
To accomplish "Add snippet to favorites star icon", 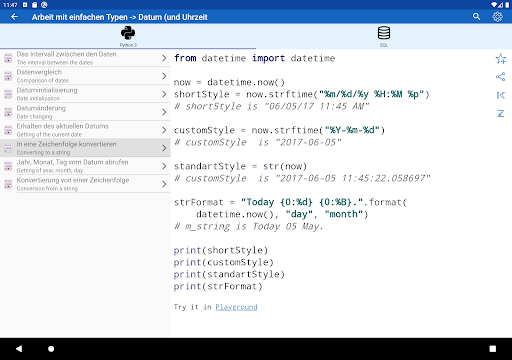I will click(500, 59).
